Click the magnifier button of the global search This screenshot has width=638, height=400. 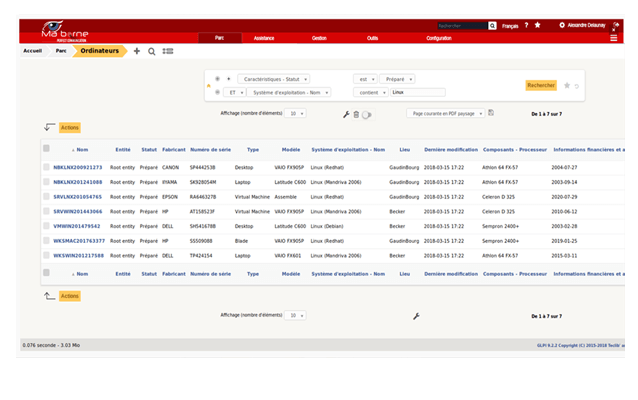point(492,26)
